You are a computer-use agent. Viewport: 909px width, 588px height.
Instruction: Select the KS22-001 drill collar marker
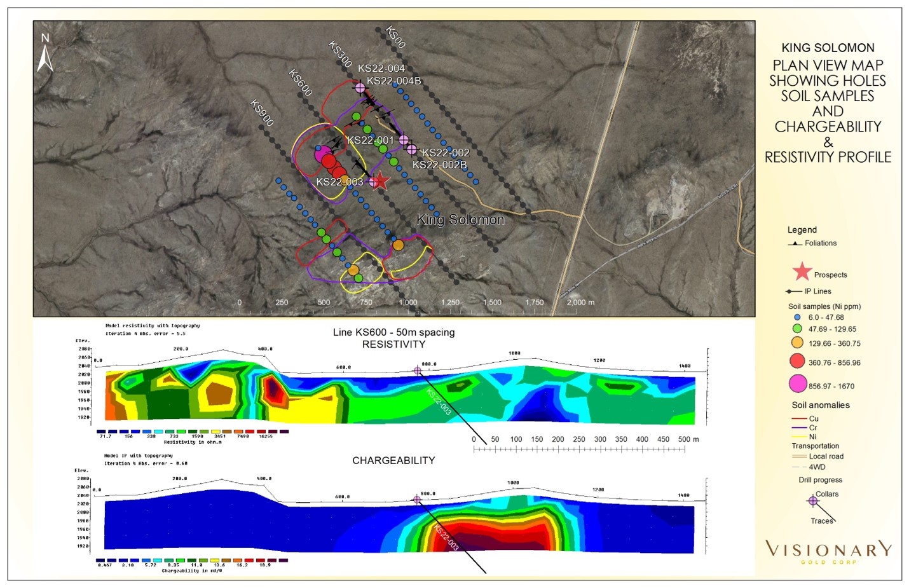point(404,140)
